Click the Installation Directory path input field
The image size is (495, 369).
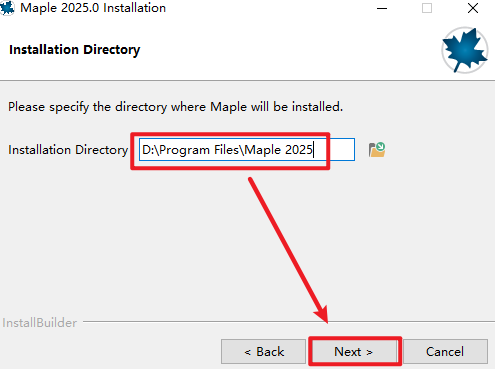pos(247,149)
